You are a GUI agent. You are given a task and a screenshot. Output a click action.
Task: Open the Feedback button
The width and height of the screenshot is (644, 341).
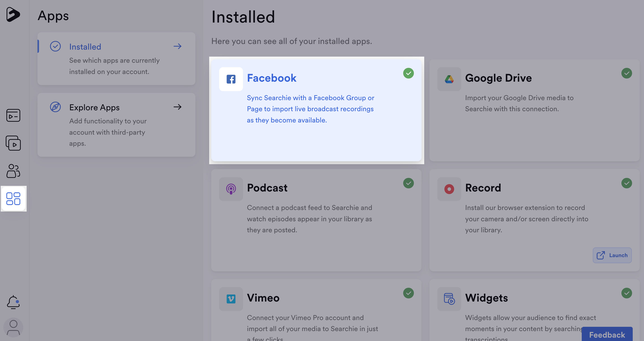click(x=607, y=334)
